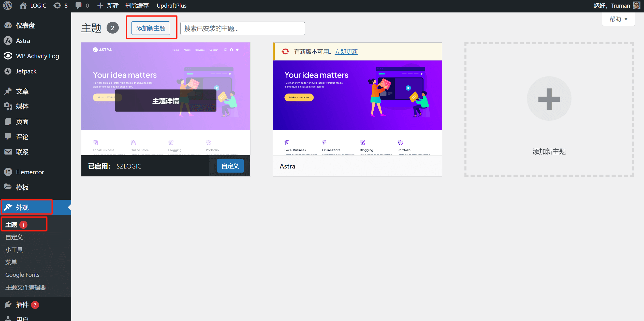The width and height of the screenshot is (644, 321).
Task: Click 立即更新 link for Astra
Action: 346,52
